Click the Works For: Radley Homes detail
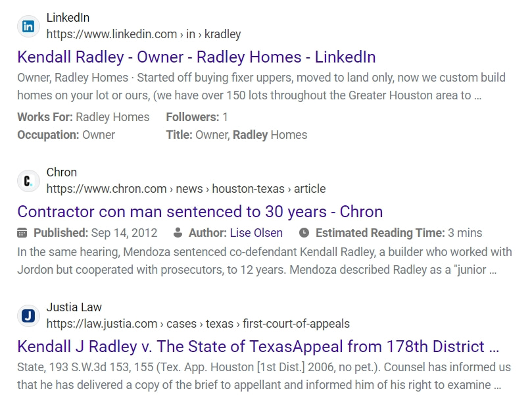 (83, 117)
